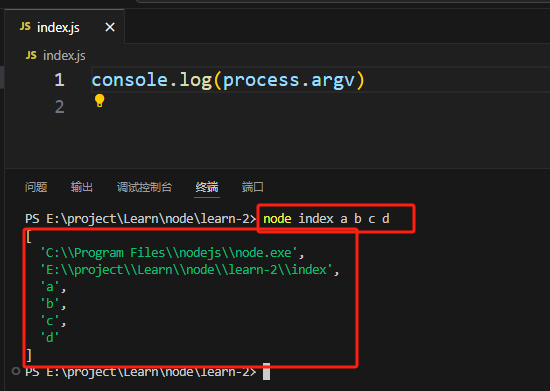Screen dimensions: 550x391
Task: Open the 问题 panel tab
Action: point(36,187)
